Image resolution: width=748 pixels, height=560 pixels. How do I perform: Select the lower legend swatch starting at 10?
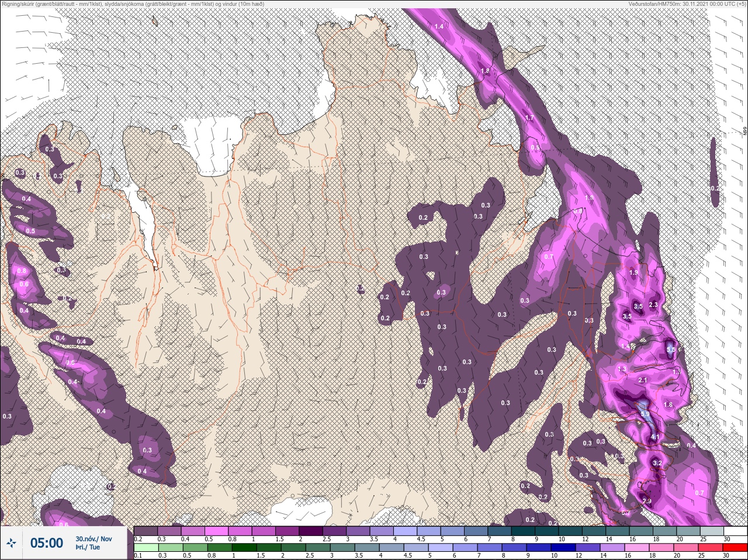click(x=562, y=548)
